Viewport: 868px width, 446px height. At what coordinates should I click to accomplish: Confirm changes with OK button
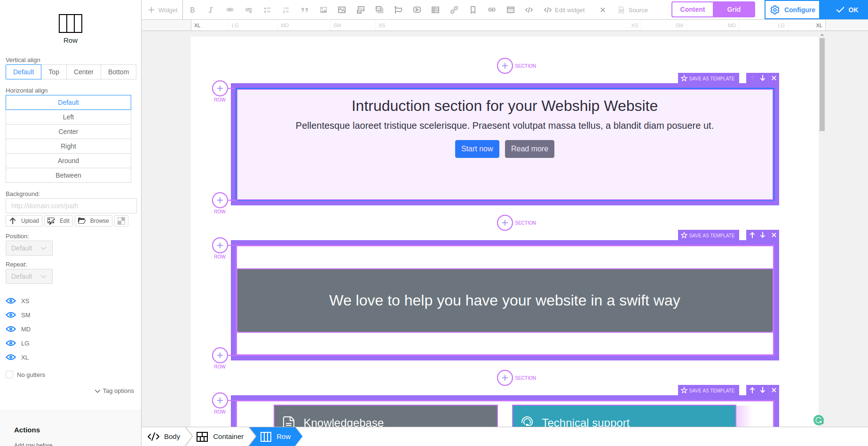(x=847, y=10)
